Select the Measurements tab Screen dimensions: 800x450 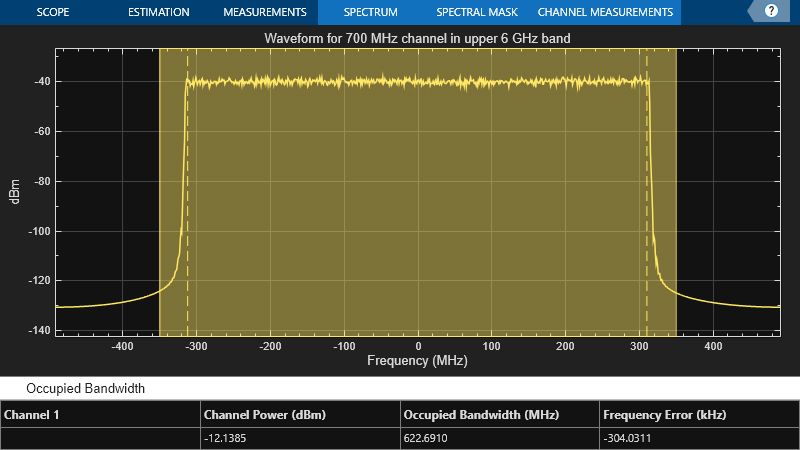264,13
